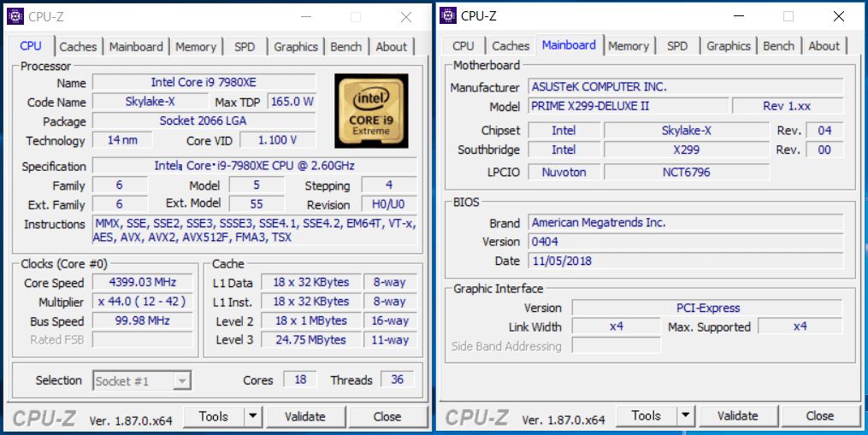Click the Rev 1.xx field
This screenshot has height=435, width=868.
[788, 106]
